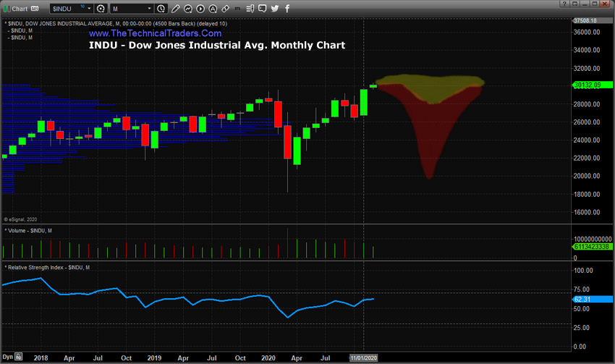Share chart via the Facebook icon

(x=287, y=9)
